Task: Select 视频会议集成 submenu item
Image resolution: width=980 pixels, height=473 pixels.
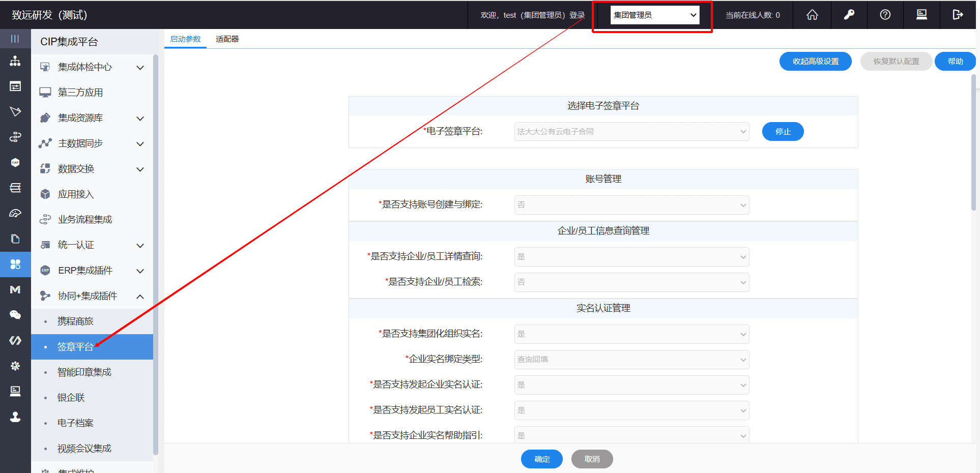Action: (92, 449)
